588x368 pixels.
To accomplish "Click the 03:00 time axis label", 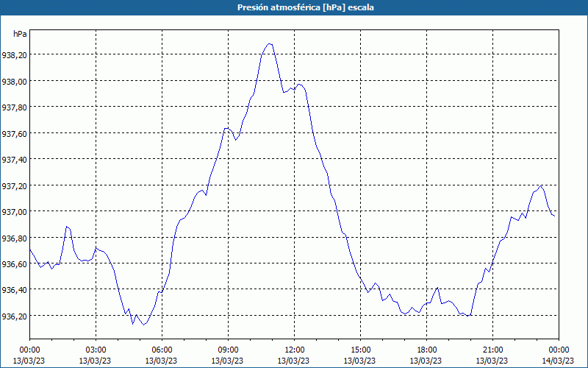I will [96, 350].
